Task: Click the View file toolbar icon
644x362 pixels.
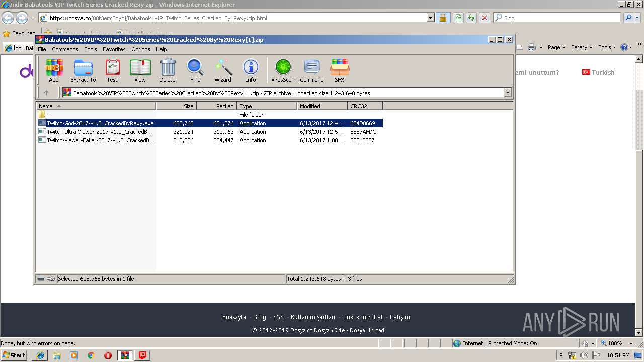Action: (x=140, y=71)
